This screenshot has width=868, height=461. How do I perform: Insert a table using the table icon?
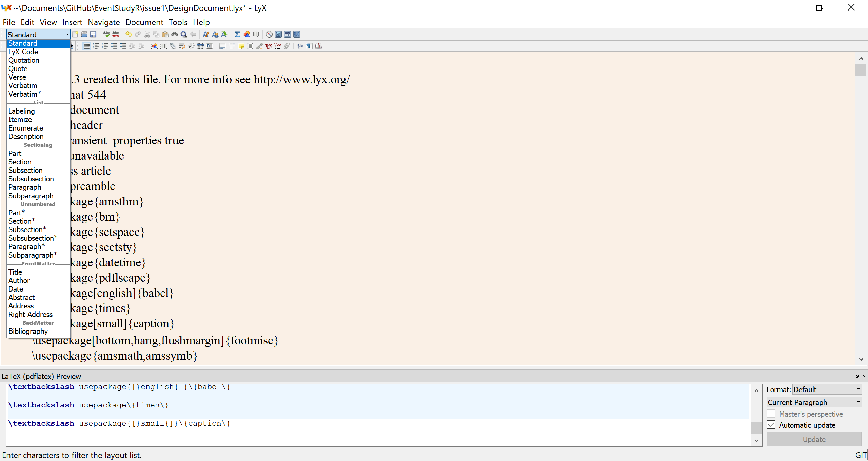click(x=256, y=34)
